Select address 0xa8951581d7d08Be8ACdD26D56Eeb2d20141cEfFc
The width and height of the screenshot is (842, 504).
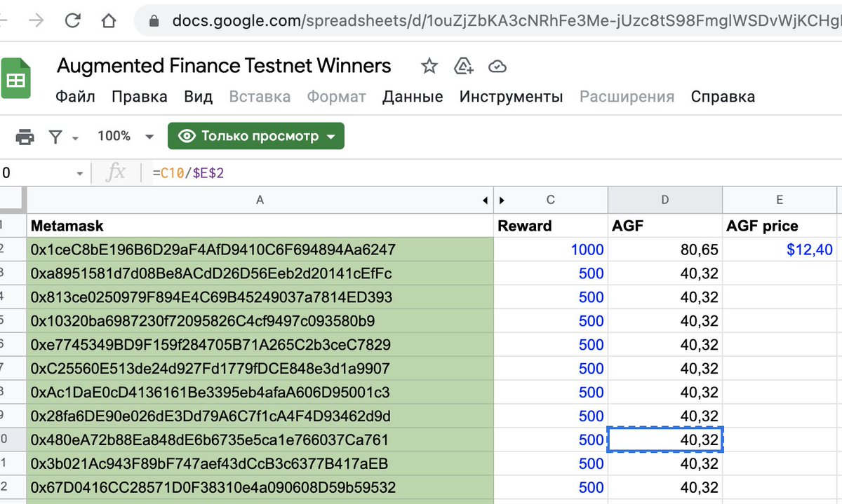tap(260, 273)
